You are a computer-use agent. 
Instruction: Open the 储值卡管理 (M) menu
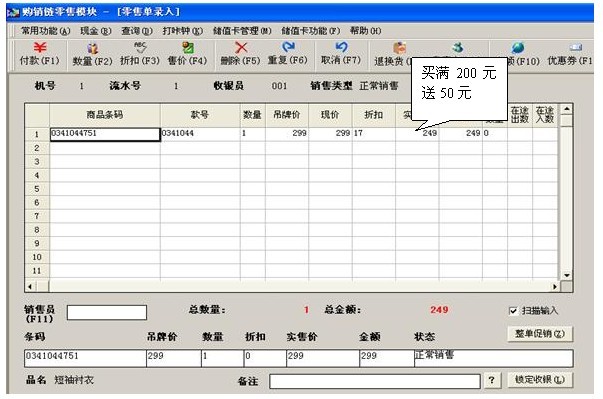point(242,31)
